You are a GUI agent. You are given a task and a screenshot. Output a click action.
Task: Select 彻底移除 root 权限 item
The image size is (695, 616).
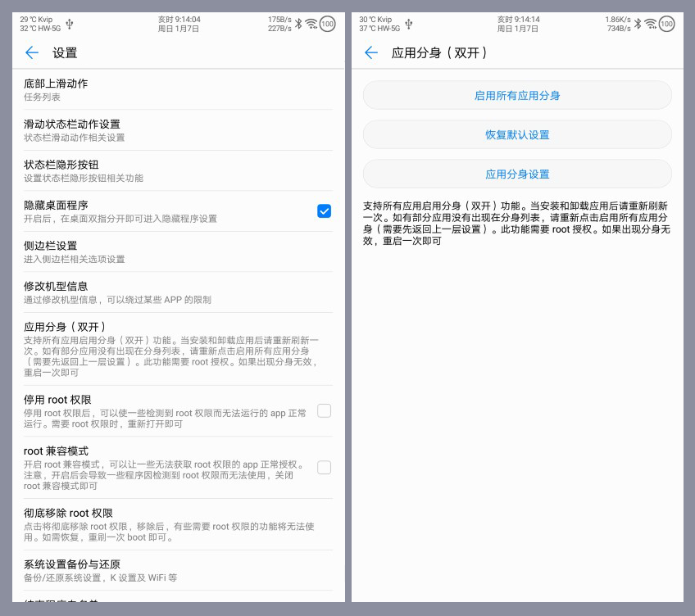[164, 524]
